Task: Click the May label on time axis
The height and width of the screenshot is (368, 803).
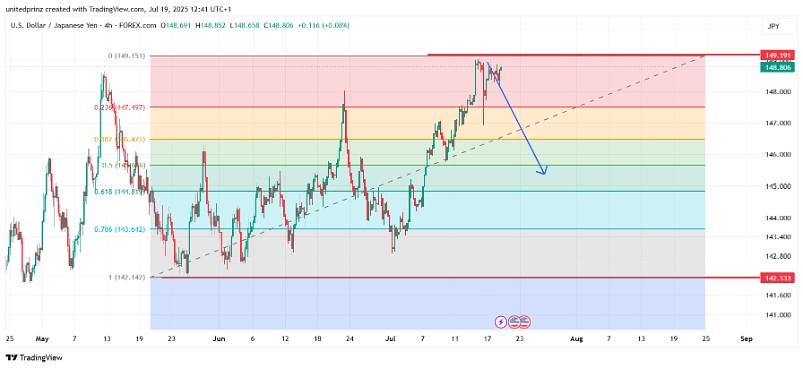Action: point(43,338)
